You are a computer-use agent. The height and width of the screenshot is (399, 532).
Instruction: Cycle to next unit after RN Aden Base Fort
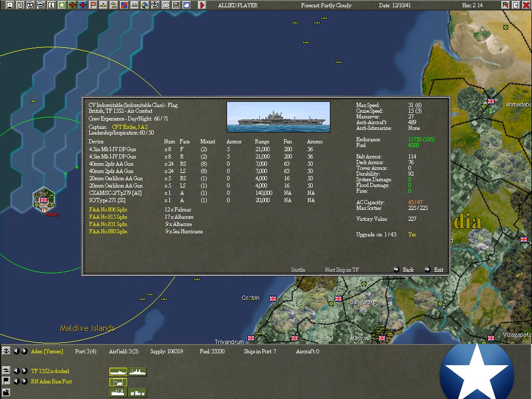(x=24, y=381)
